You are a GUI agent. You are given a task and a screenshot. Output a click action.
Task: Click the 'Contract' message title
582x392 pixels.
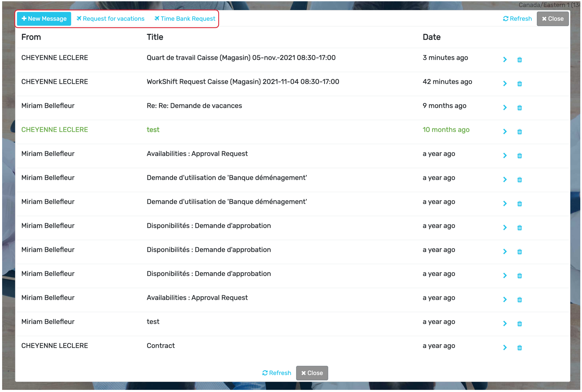pyautogui.click(x=161, y=345)
